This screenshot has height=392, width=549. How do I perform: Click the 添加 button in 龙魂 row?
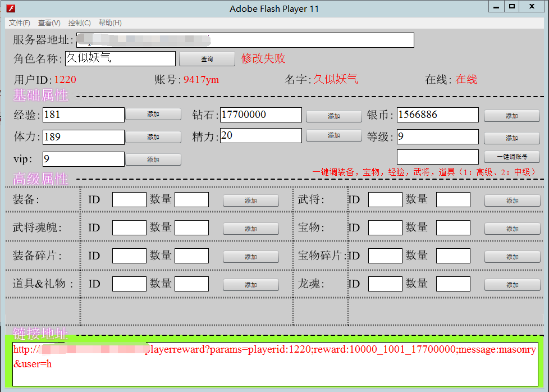[x=512, y=285]
